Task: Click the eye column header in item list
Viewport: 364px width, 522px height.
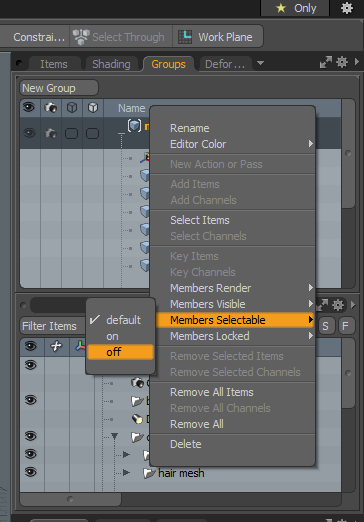Action: click(x=31, y=346)
